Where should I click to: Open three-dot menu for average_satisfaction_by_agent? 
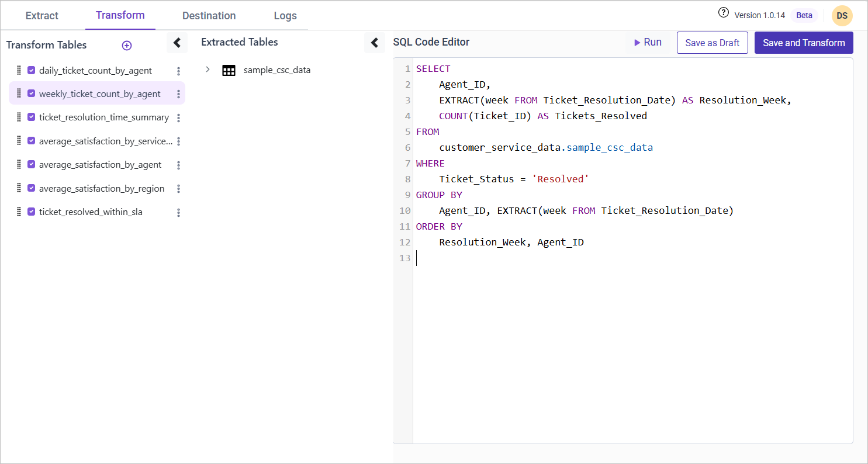(178, 165)
